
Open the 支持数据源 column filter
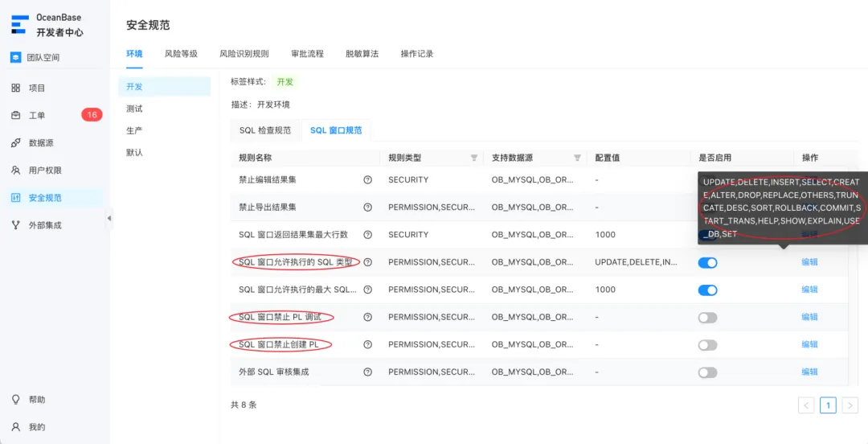(x=577, y=158)
